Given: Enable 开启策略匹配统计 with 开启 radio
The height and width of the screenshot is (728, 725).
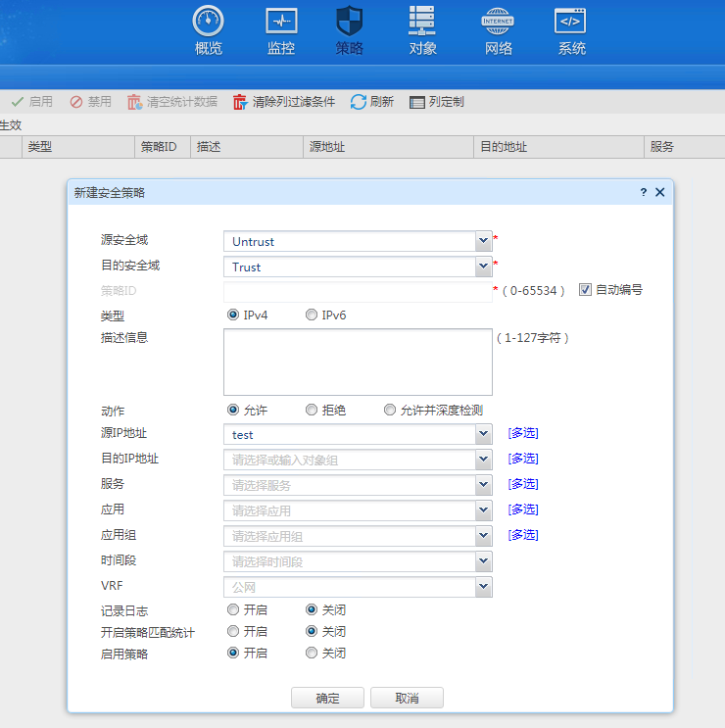Looking at the screenshot, I should [x=233, y=631].
